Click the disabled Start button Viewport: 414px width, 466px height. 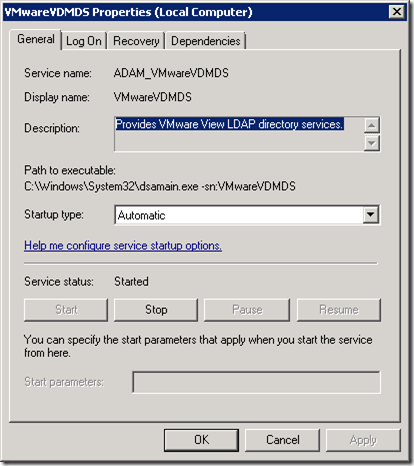coord(66,310)
